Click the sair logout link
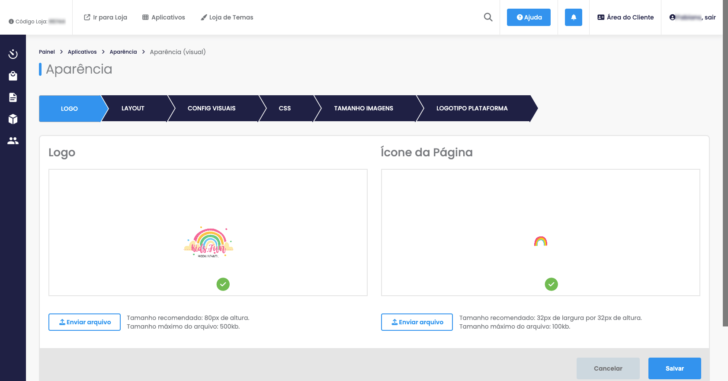 (710, 17)
